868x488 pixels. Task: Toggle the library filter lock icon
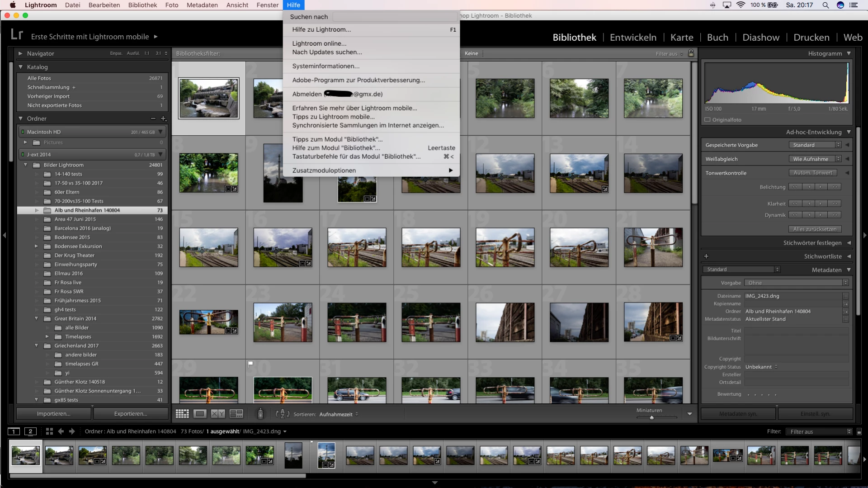(x=691, y=53)
